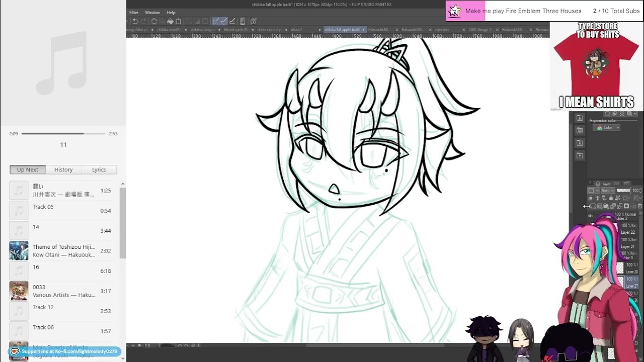This screenshot has height=362, width=644.
Task: Open the ruler display range dropdown
Action: point(637,198)
